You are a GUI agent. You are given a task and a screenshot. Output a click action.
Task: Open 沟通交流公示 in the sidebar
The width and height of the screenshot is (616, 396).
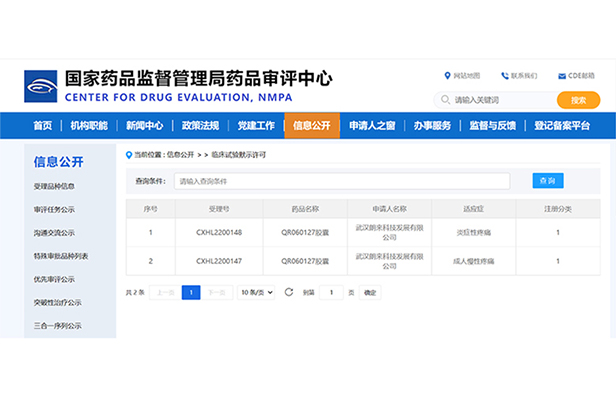(54, 233)
